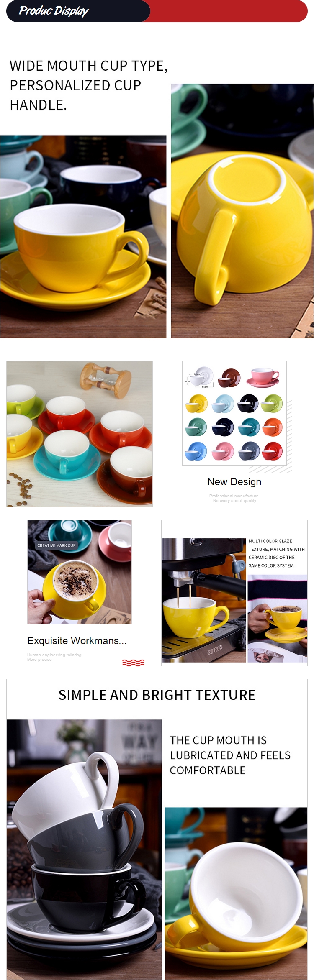This screenshot has width=314, height=980.
Task: Open the upside-down yellow cup photo
Action: (242, 211)
